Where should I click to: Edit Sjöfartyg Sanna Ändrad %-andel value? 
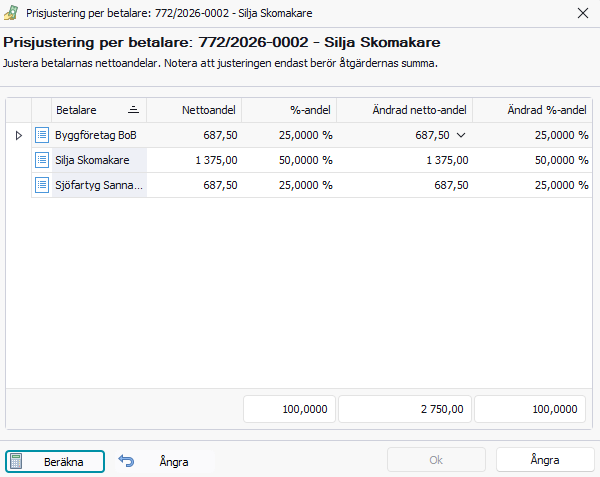point(532,185)
